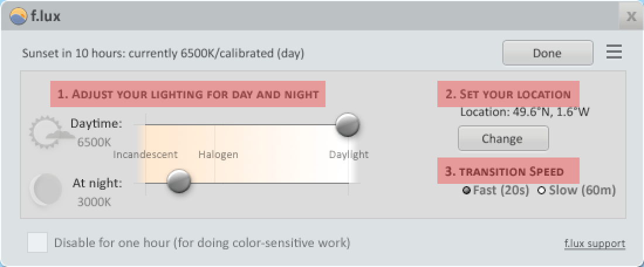This screenshot has width=644, height=267.
Task: Click the Location coordinates text
Action: pos(525,112)
